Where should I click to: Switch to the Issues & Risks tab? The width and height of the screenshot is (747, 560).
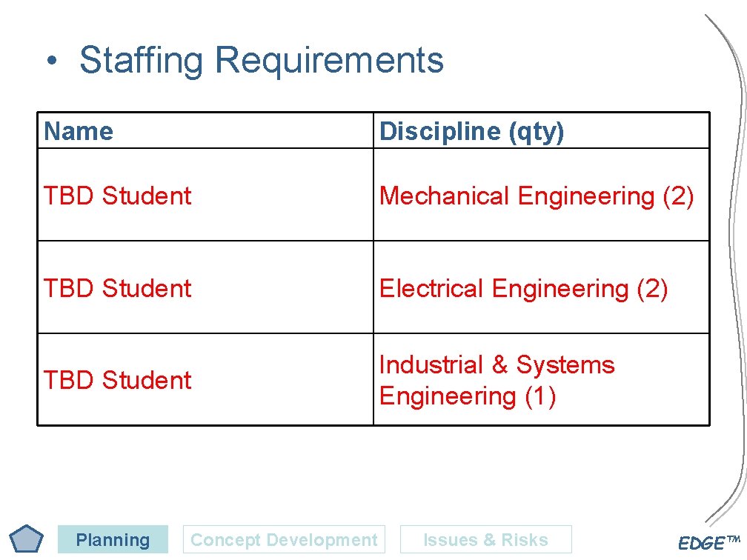pos(486,539)
